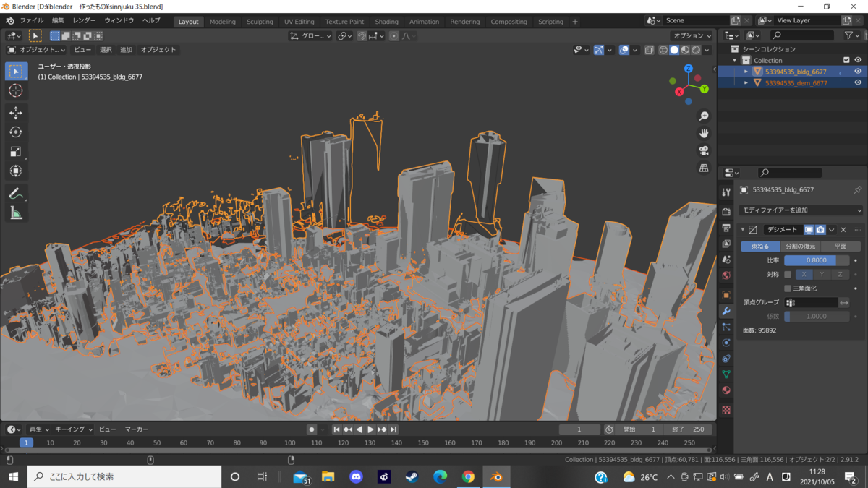Launch Steam from the taskbar

[412, 477]
